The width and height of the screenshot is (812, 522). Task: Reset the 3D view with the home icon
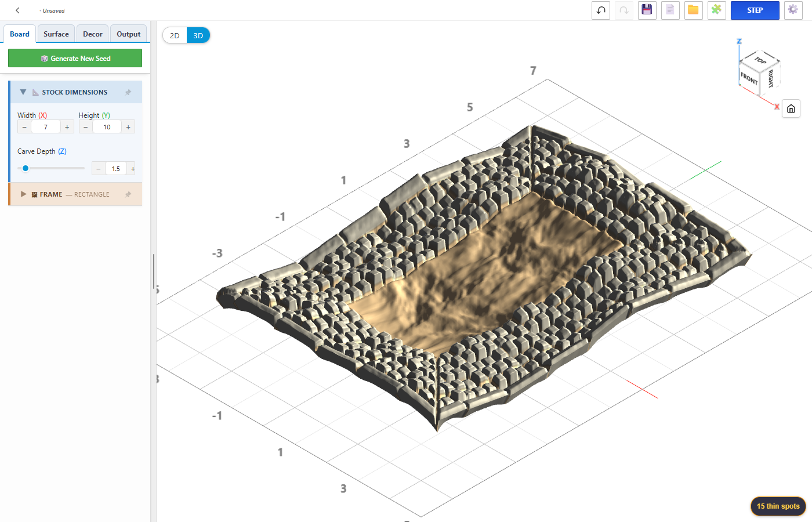click(x=791, y=108)
